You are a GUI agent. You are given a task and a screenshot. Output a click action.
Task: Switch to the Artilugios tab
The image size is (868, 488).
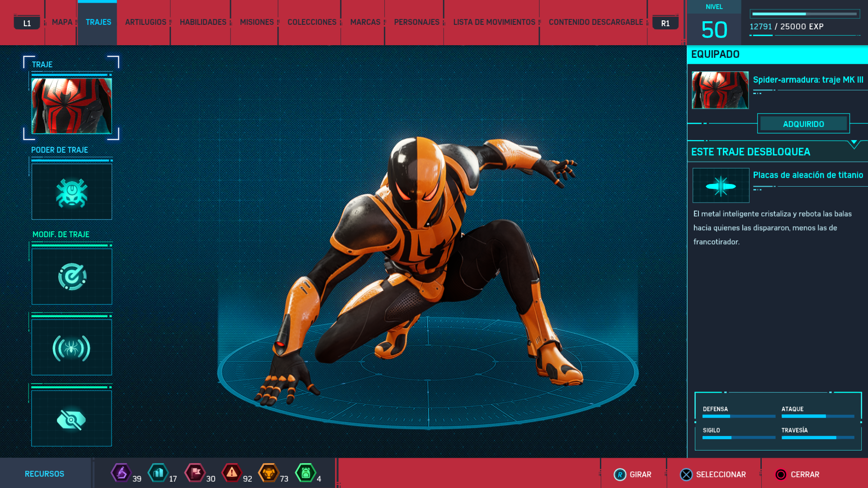(x=146, y=22)
